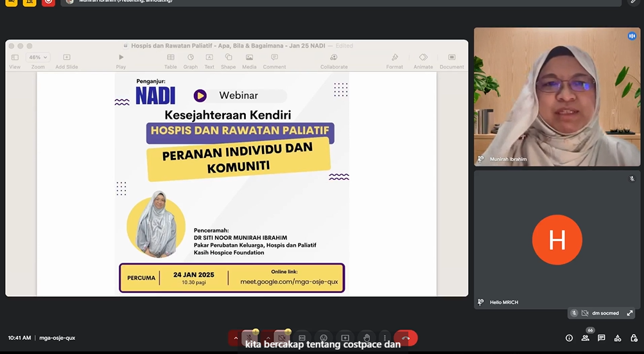Click Keynote window green zoom button
This screenshot has width=644, height=354.
30,46
